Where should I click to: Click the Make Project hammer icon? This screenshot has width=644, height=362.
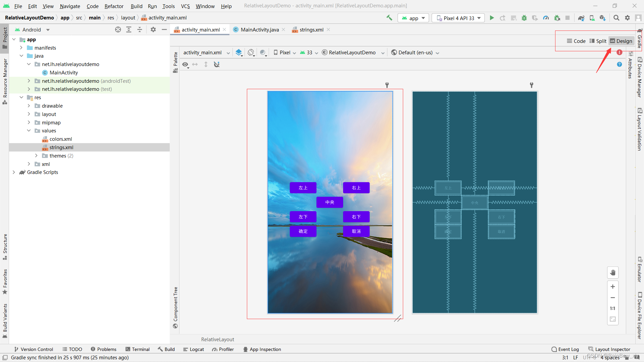coord(389,18)
